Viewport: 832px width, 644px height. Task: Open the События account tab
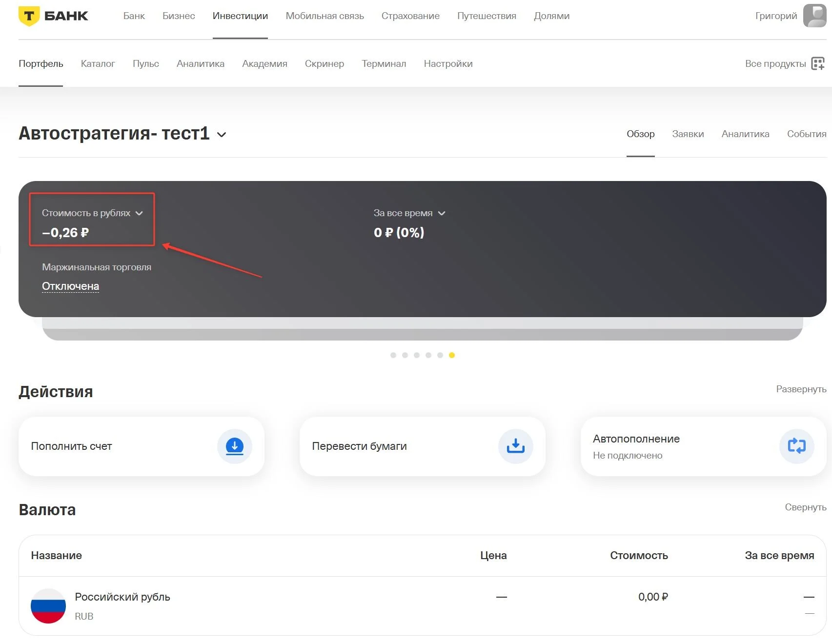pyautogui.click(x=807, y=134)
